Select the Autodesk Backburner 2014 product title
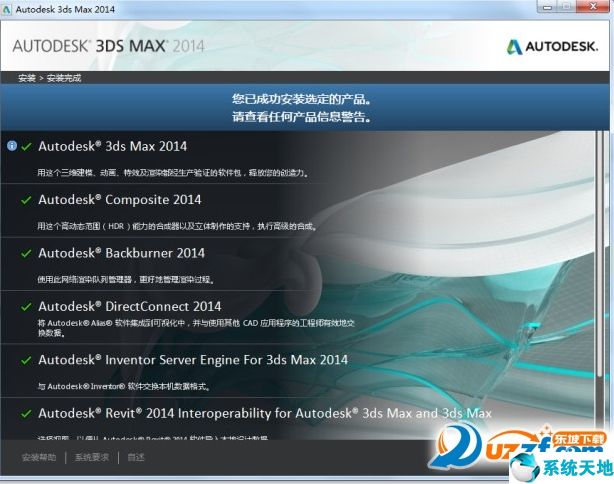The width and height of the screenshot is (614, 484). tap(121, 253)
